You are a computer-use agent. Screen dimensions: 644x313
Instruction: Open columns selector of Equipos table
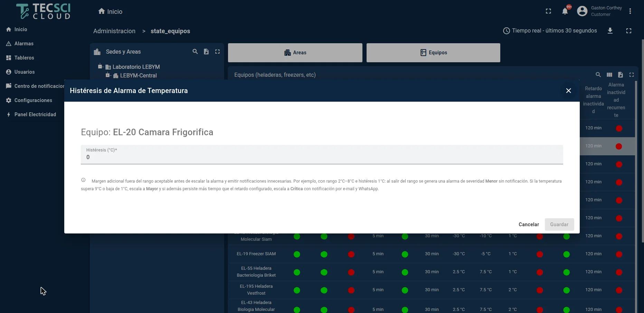click(x=609, y=75)
